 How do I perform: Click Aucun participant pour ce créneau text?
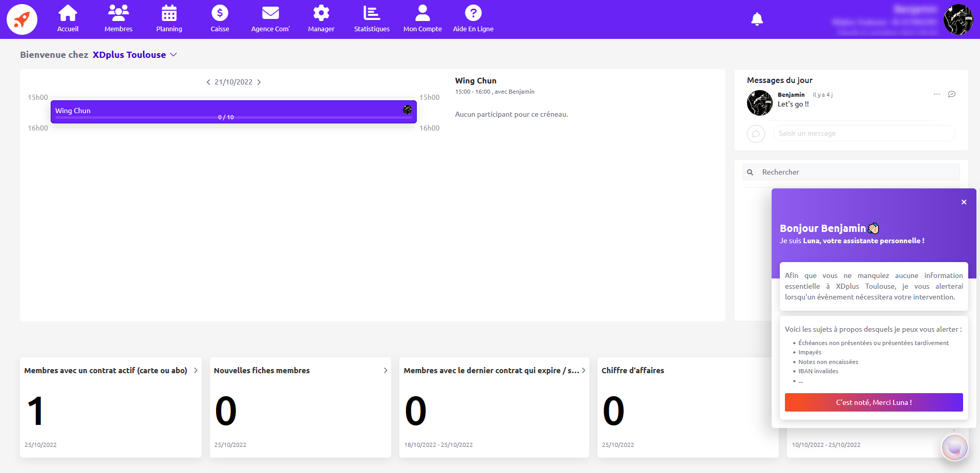512,115
